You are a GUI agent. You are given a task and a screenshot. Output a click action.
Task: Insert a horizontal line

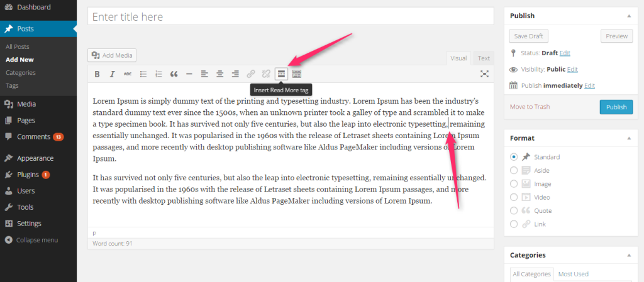point(189,74)
